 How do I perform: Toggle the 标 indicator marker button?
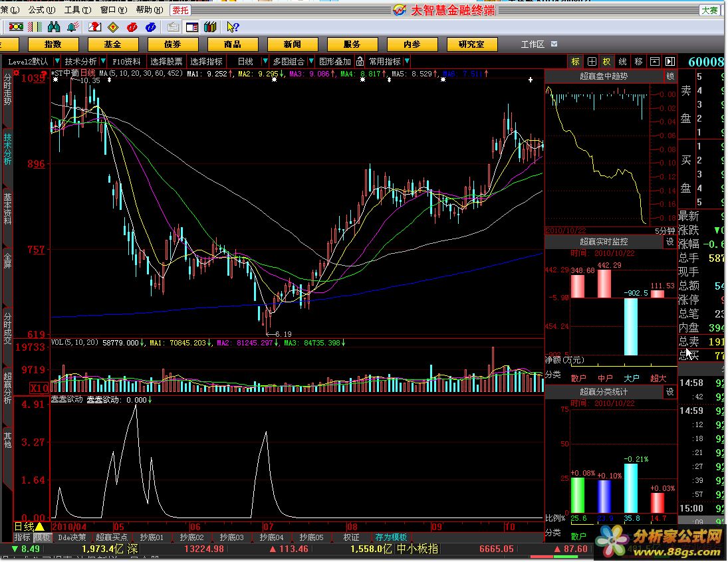click(x=576, y=61)
